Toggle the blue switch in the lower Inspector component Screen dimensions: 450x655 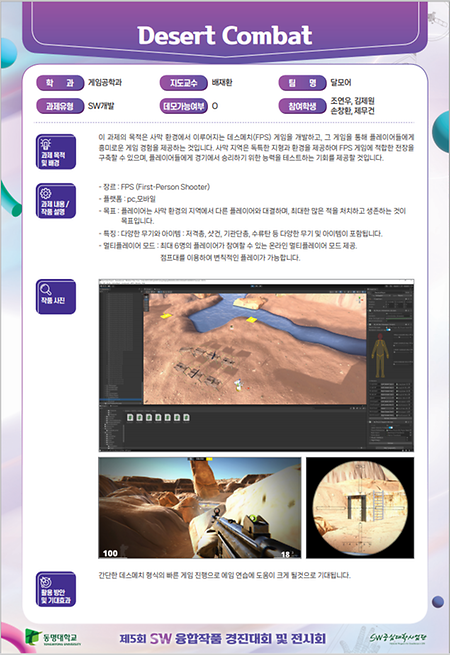[x=391, y=427]
